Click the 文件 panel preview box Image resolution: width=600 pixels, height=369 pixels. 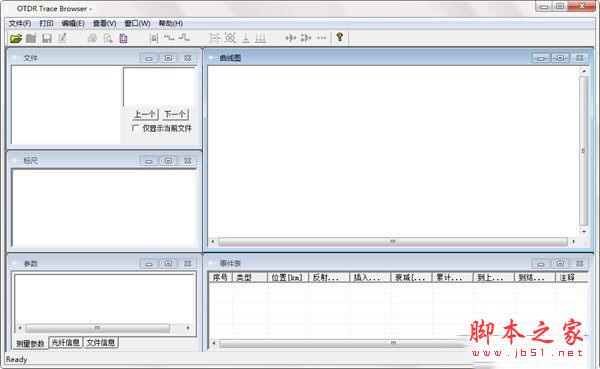[x=159, y=87]
